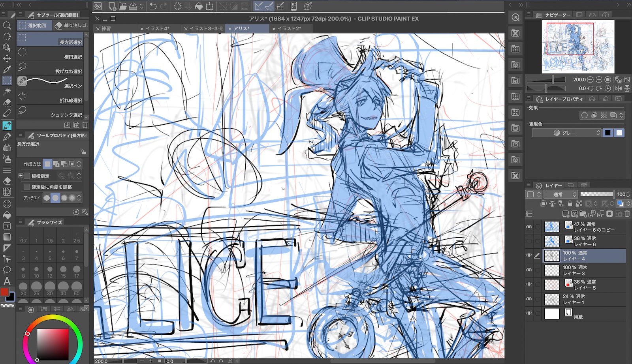The height and width of the screenshot is (364, 632).
Task: Click the New raster layer icon
Action: 566,214
